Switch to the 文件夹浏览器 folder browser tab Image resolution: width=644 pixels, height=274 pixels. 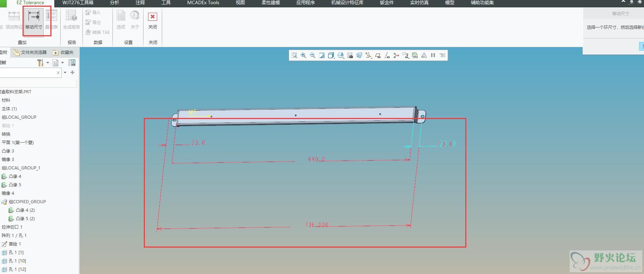[x=30, y=52]
